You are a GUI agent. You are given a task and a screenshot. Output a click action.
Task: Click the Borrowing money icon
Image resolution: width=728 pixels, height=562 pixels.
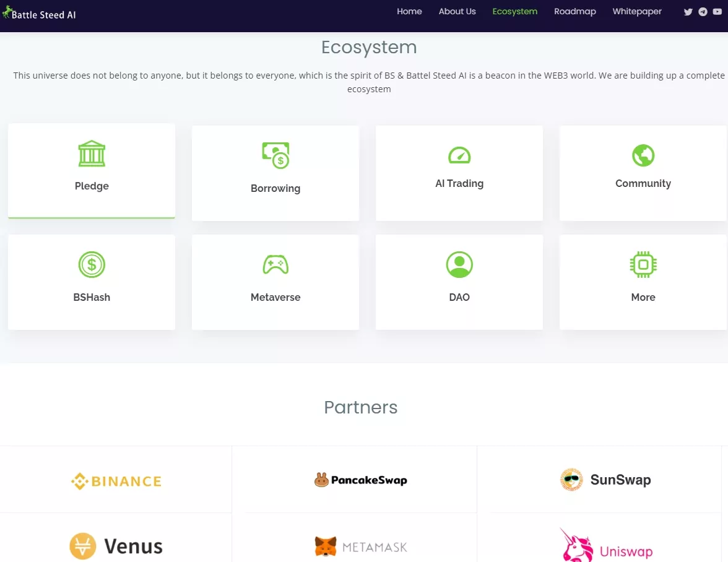point(276,155)
